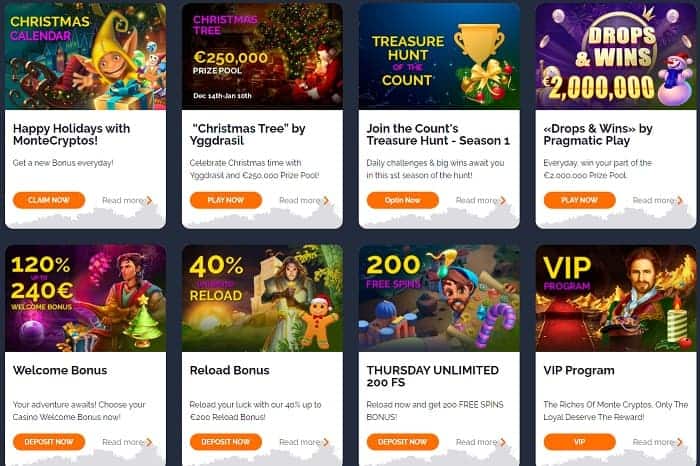Screen dimensions: 700x466
Task: Click DEPOSIT NOW under Thursday Unlimited 200 FS
Action: click(x=402, y=442)
